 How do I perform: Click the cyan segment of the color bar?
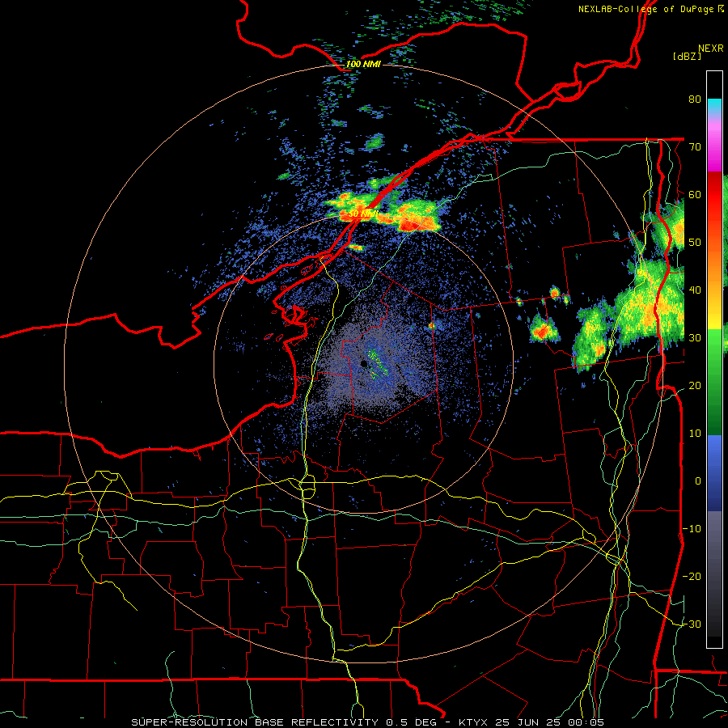(714, 107)
